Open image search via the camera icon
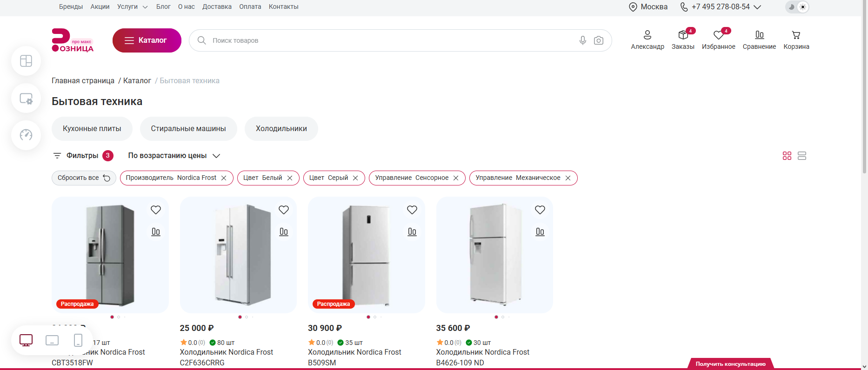 [x=599, y=40]
